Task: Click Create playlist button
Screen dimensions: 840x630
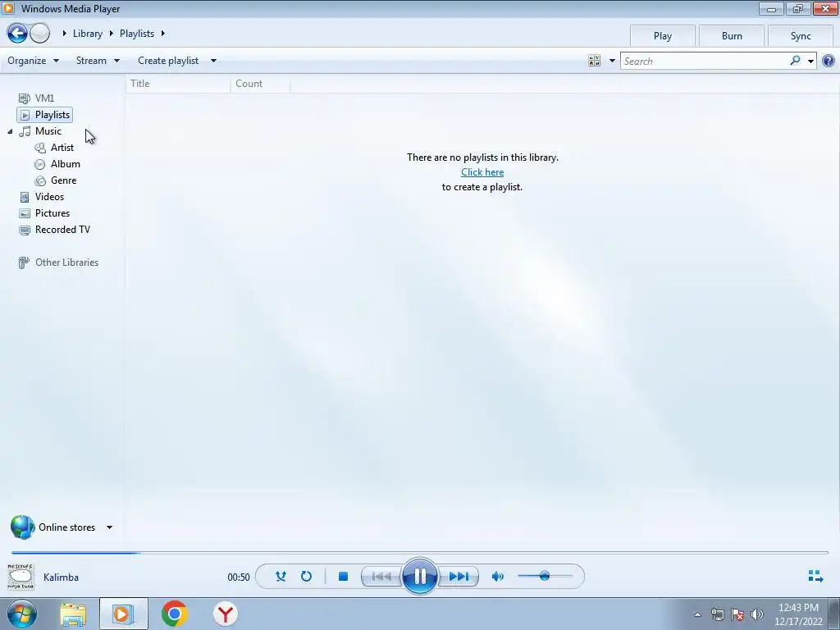Action: (168, 61)
